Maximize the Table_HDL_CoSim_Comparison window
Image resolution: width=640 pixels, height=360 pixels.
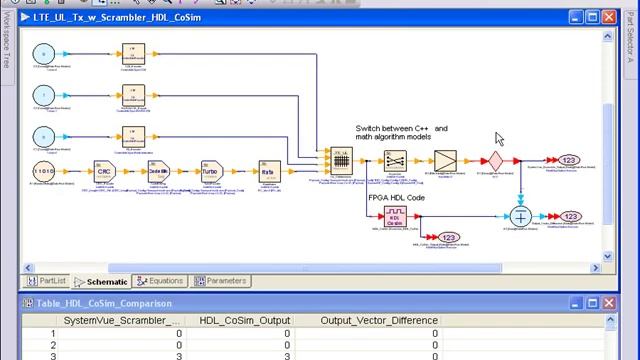pyautogui.click(x=592, y=303)
